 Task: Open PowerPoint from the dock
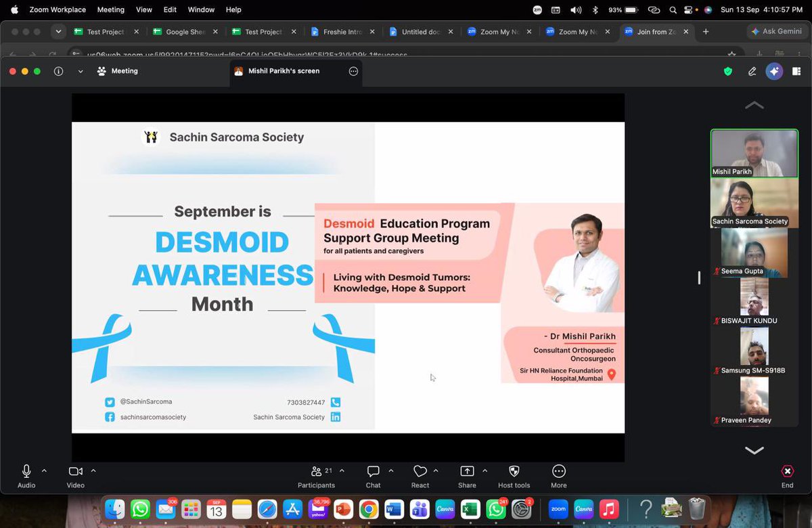tap(344, 509)
